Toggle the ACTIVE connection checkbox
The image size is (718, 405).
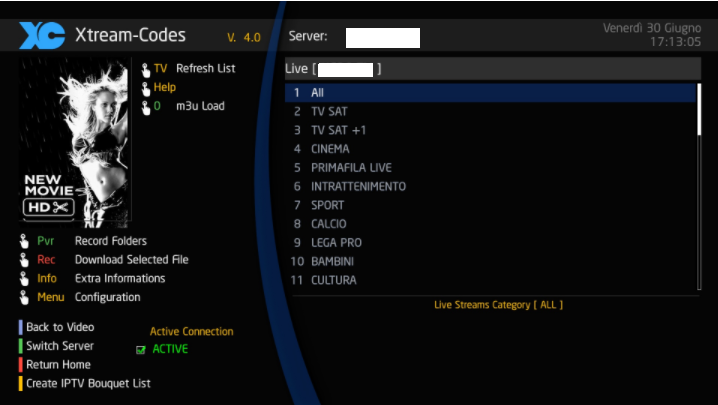[141, 350]
